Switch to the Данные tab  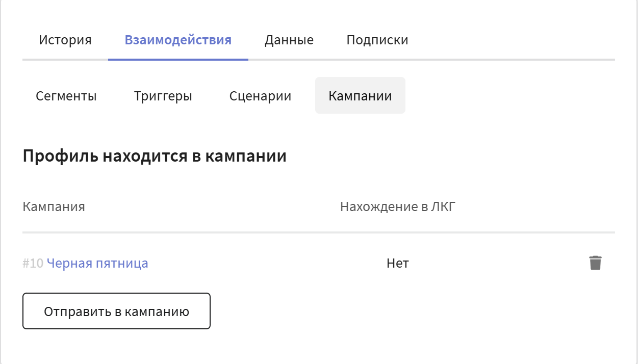click(x=289, y=40)
